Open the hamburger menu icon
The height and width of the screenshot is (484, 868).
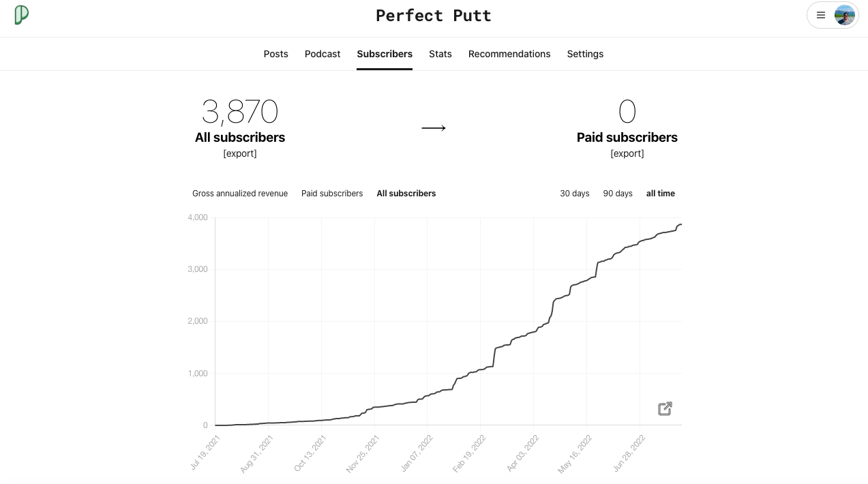pos(821,15)
